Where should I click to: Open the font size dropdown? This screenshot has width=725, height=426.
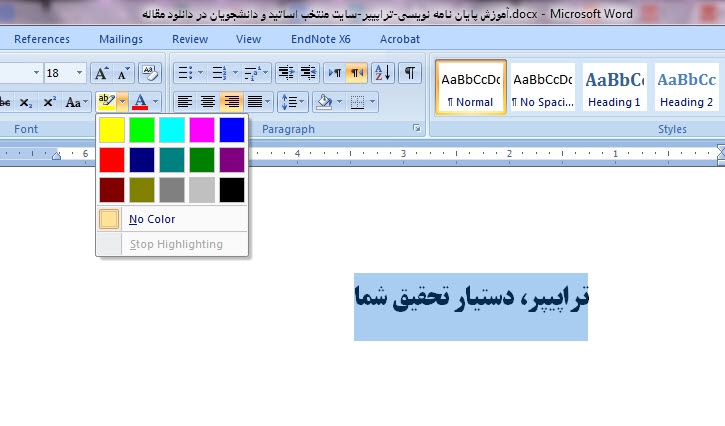point(78,73)
